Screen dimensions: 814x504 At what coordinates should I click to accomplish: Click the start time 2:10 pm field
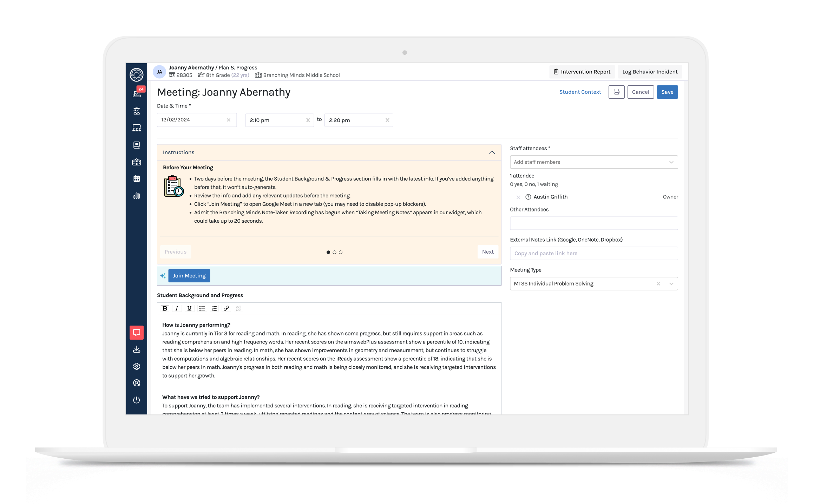[x=280, y=120]
